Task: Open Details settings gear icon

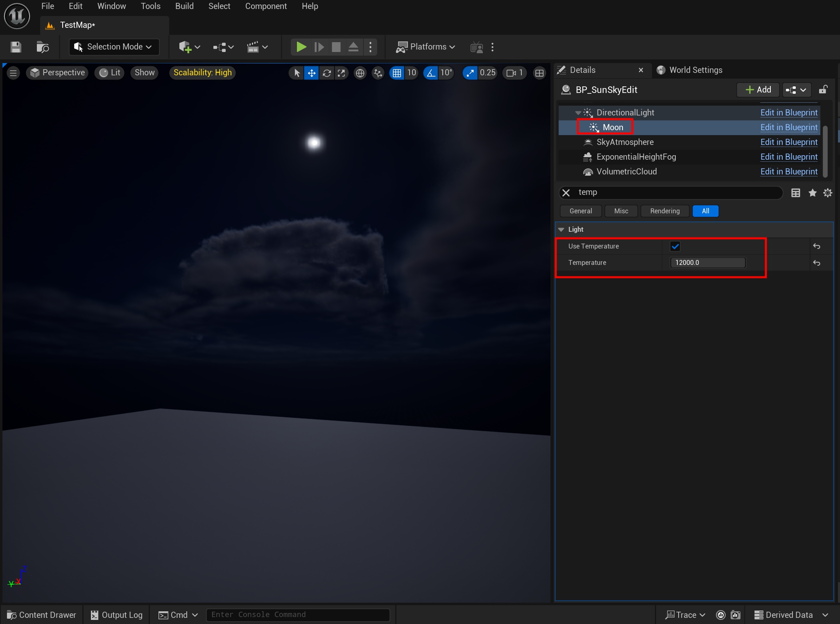Action: click(x=828, y=193)
